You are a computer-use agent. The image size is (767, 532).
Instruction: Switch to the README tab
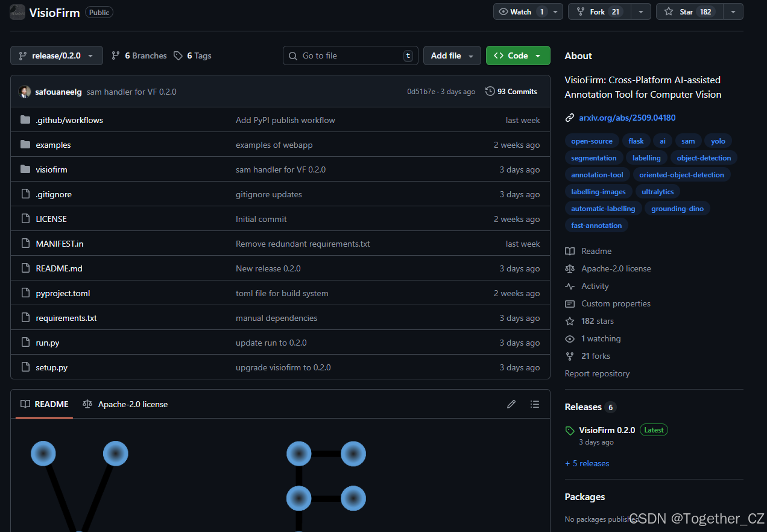click(45, 404)
